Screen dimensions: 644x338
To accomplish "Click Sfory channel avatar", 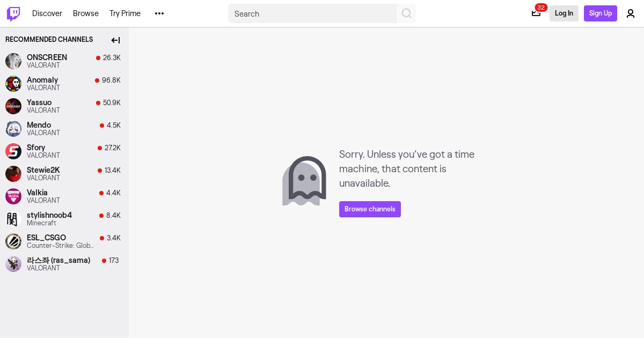I will coord(13,151).
